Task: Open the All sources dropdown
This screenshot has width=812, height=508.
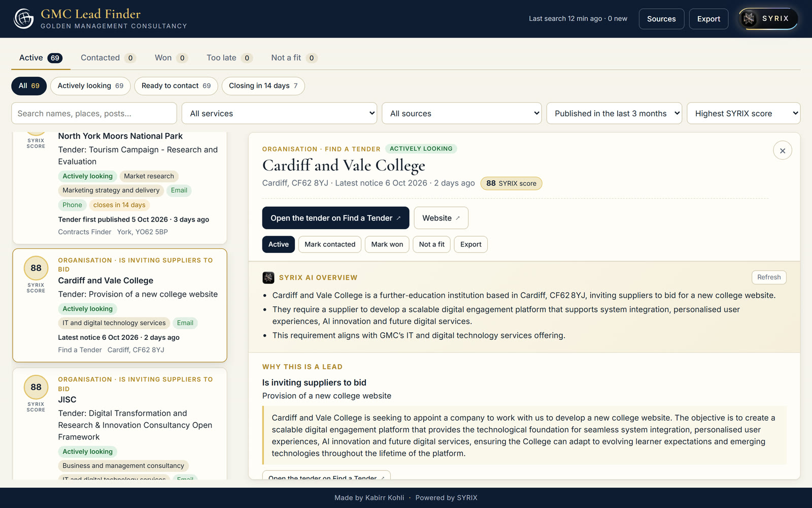Action: pyautogui.click(x=462, y=113)
